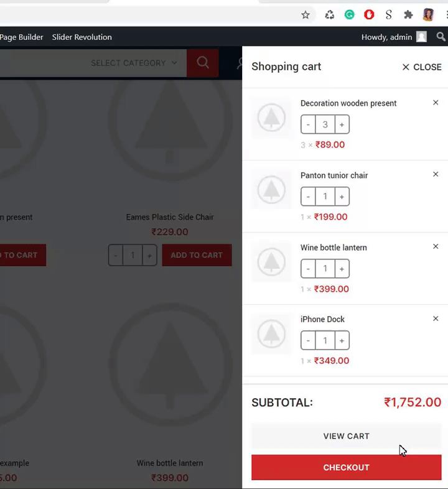The image size is (448, 489).
Task: Increase Eames Plastic Side Chair quantity
Action: [149, 255]
